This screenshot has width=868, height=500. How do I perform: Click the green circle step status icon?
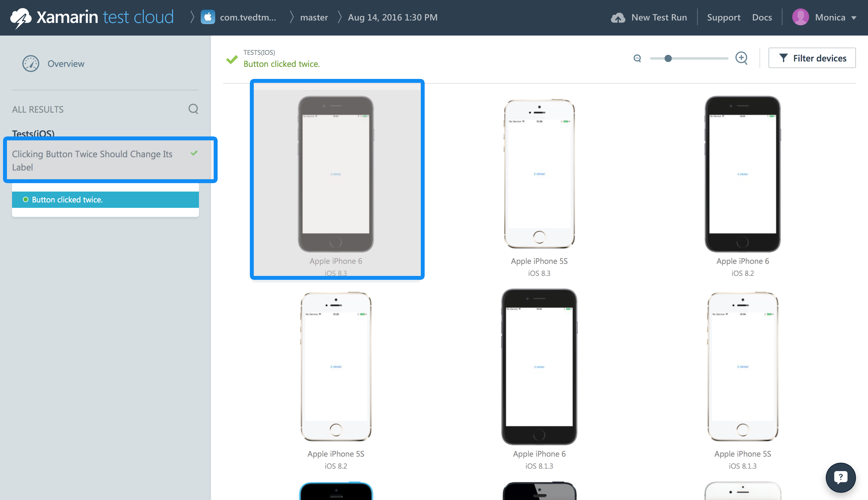pos(25,199)
